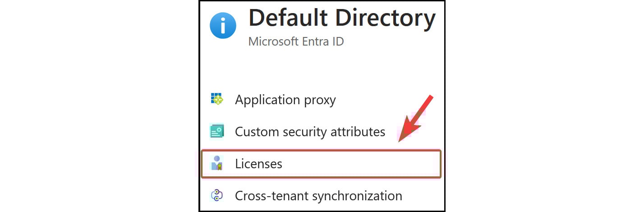Click the arrowhead tip of the red arrow

400,140
